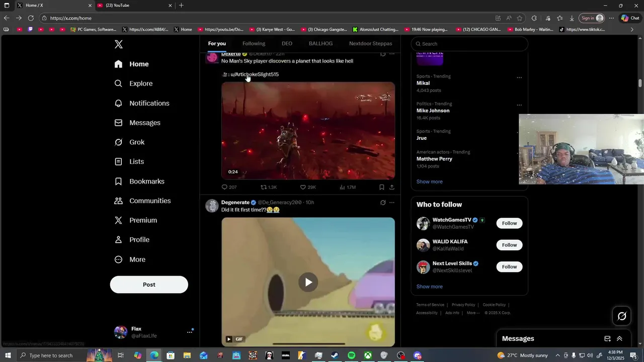Screen dimensions: 644x362
Task: Open More menu in sidebar
Action: click(130, 259)
